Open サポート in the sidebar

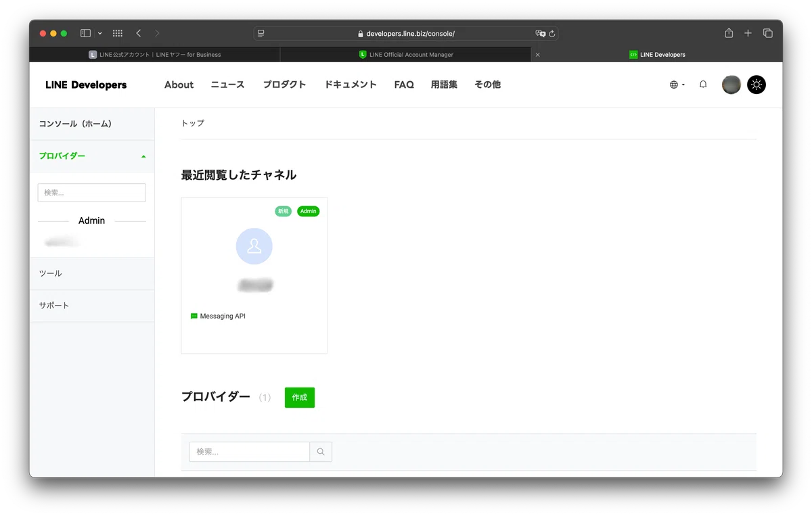click(x=92, y=306)
